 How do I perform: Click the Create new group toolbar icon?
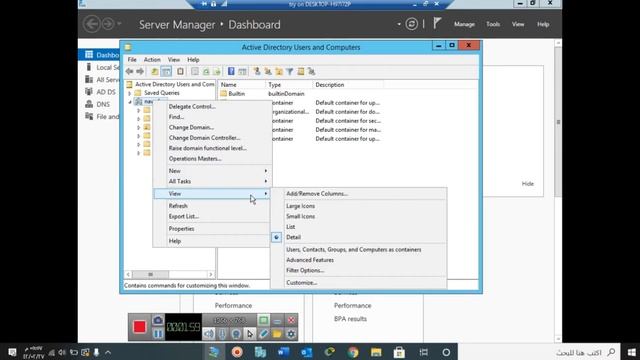268,71
